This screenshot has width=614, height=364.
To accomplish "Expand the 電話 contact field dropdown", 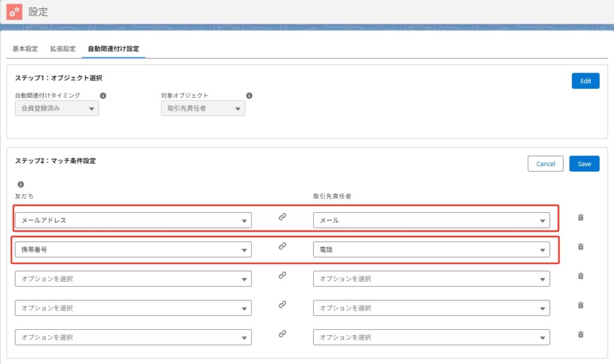I will coord(431,249).
